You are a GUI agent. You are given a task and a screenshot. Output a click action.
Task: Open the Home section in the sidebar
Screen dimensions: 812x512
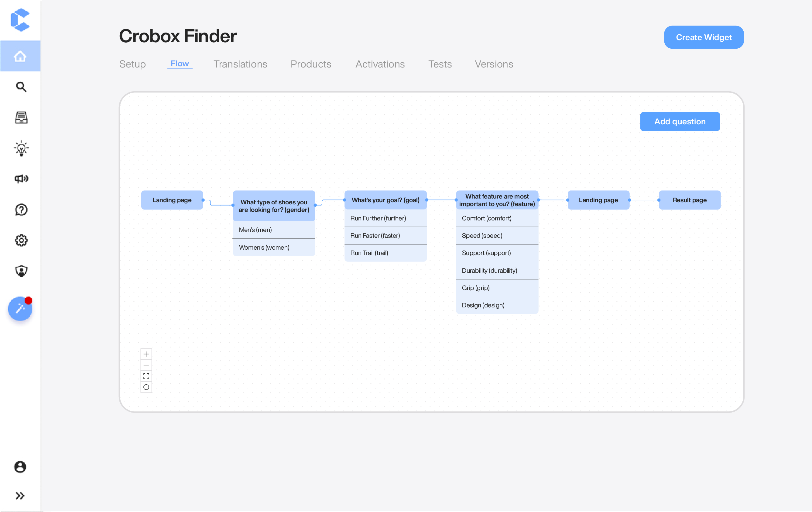coord(20,56)
